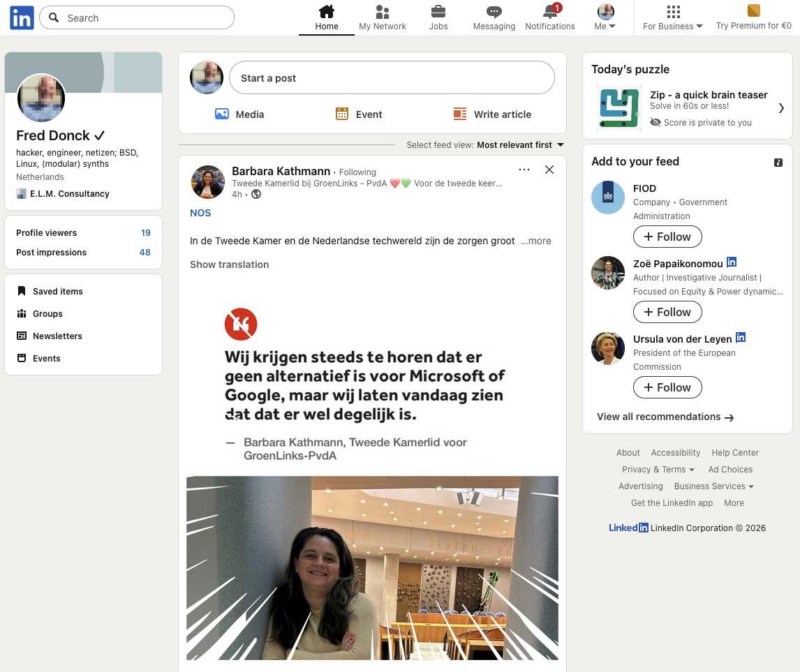Open Saved items in left sidebar
The image size is (800, 672).
57,292
